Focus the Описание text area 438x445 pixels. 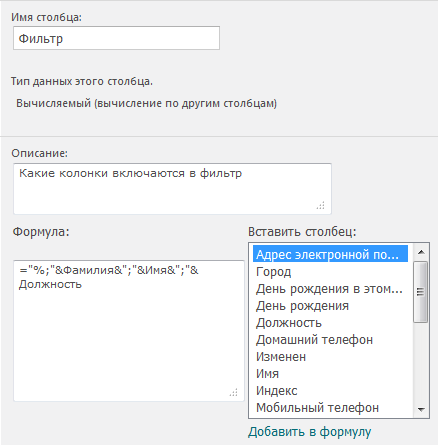(x=172, y=189)
